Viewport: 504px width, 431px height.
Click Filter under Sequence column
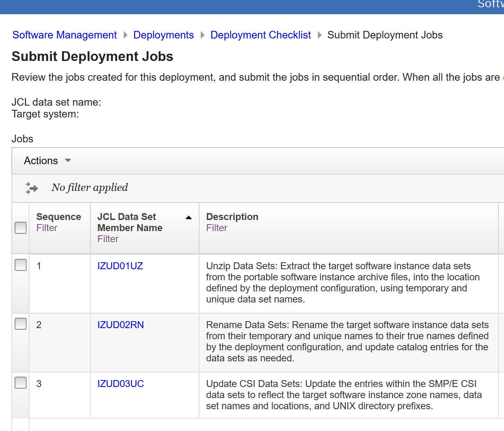(47, 228)
